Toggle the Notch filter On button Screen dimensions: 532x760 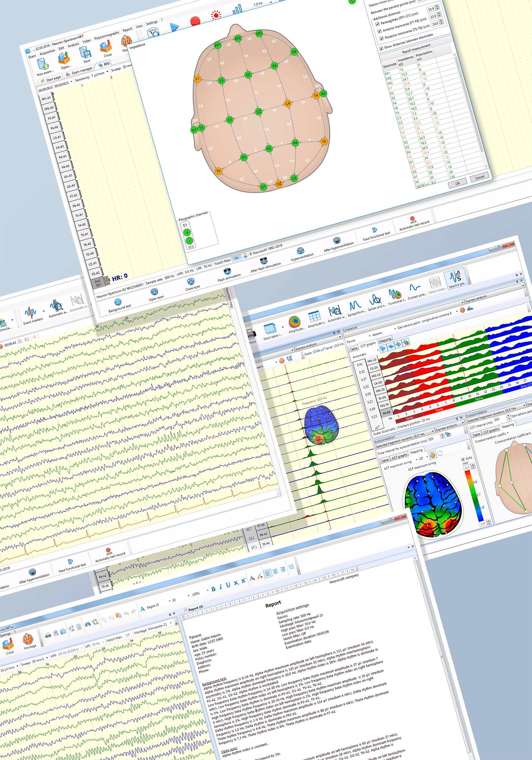[236, 258]
